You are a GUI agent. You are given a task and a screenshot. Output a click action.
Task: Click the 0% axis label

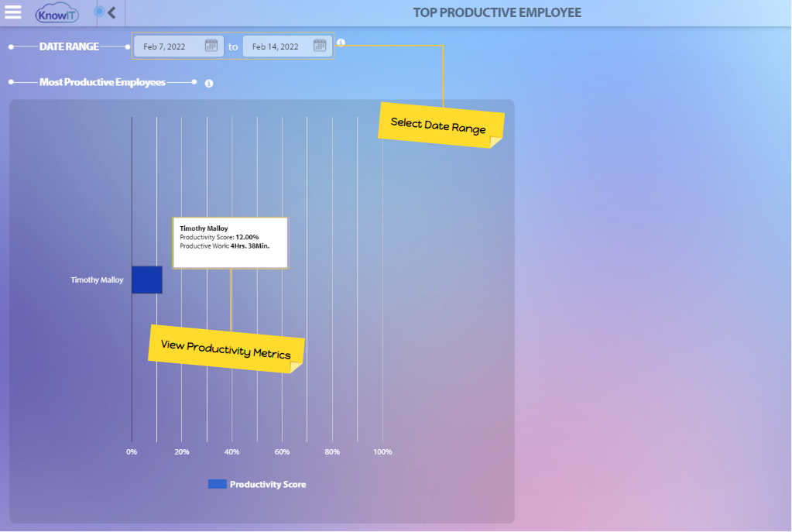[132, 451]
